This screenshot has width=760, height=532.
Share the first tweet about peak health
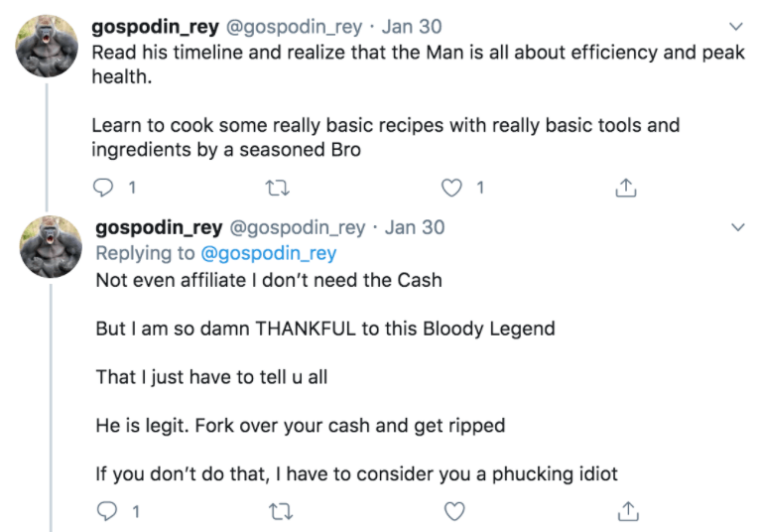click(626, 187)
